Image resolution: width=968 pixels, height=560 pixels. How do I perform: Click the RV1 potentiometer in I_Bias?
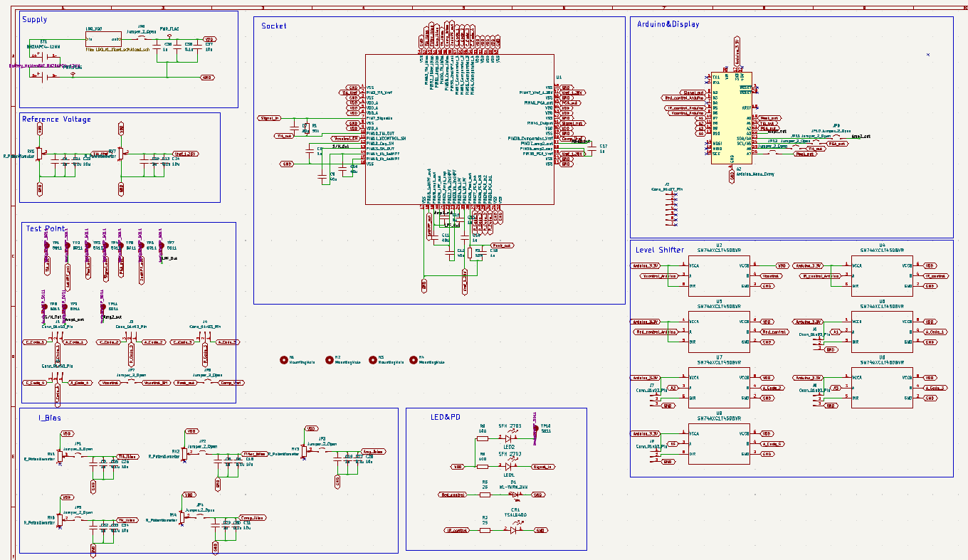60,457
